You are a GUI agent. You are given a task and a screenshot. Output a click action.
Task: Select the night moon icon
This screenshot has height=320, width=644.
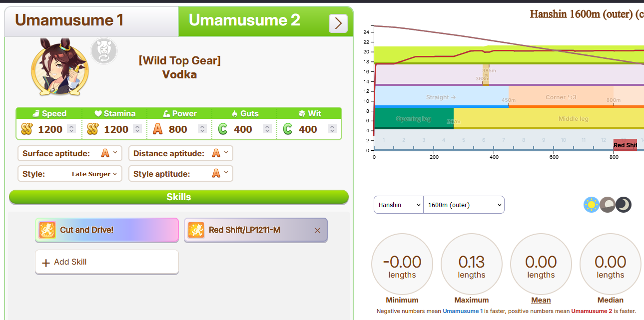pyautogui.click(x=624, y=205)
